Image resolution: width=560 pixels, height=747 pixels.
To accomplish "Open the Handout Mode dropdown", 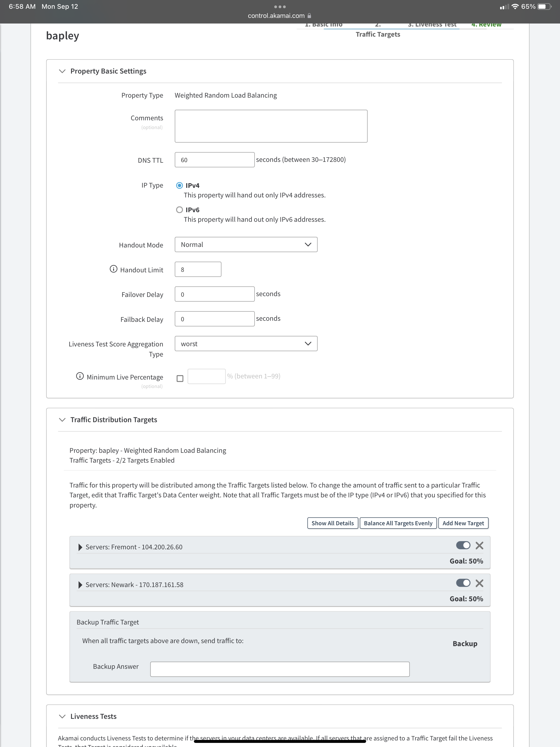I will pyautogui.click(x=246, y=244).
